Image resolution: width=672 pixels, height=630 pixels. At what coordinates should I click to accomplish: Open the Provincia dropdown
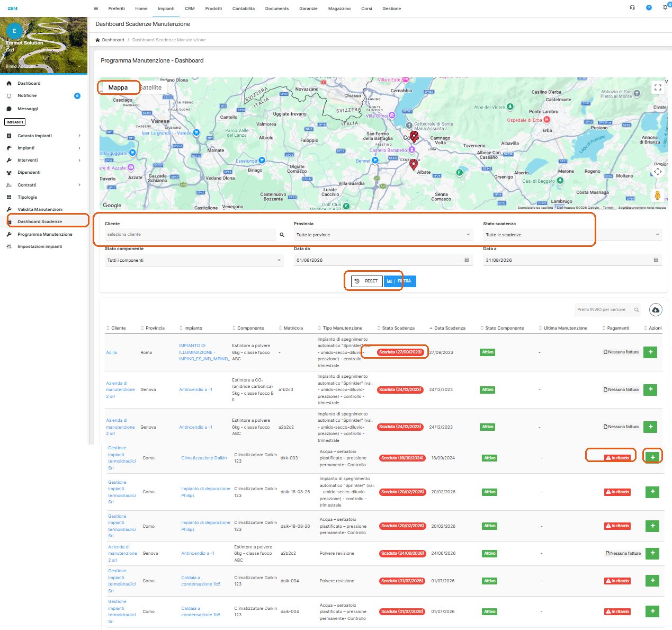point(383,235)
